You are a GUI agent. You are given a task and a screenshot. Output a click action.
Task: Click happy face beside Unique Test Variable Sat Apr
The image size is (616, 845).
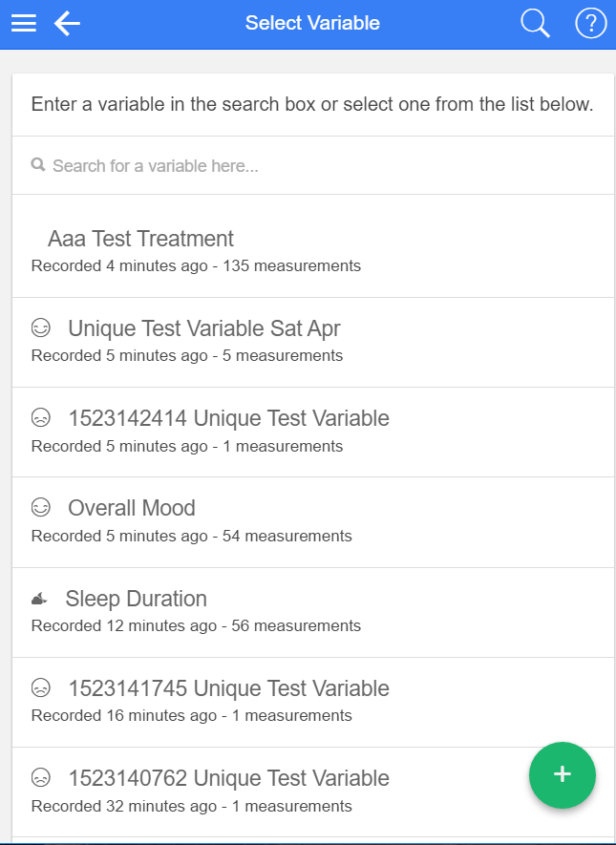(x=40, y=328)
